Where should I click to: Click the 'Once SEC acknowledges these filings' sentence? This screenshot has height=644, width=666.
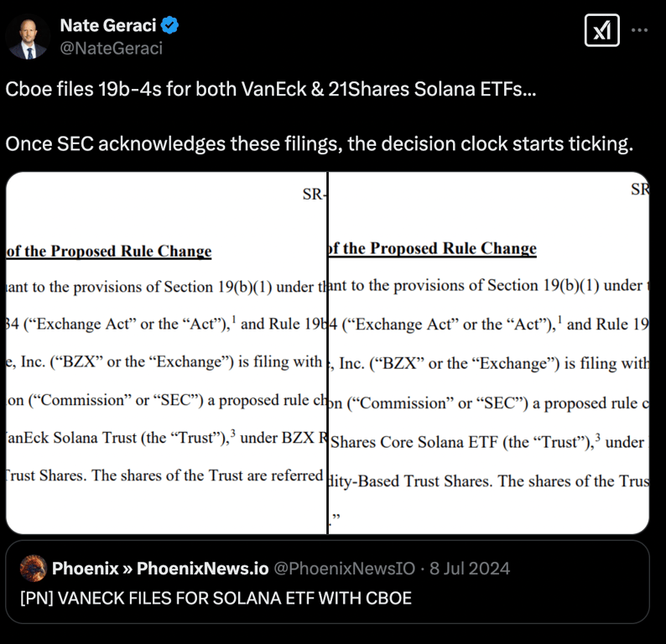click(319, 143)
